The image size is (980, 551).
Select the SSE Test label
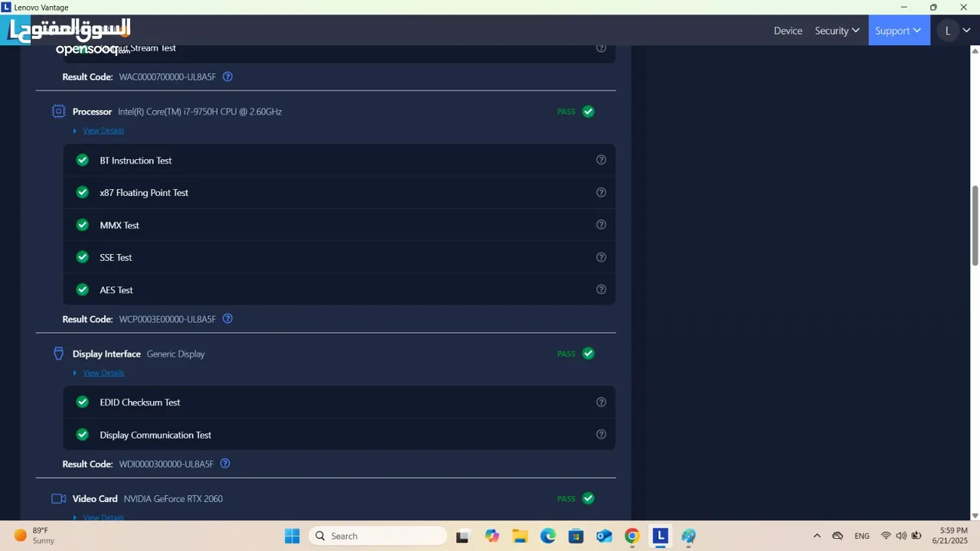click(116, 257)
